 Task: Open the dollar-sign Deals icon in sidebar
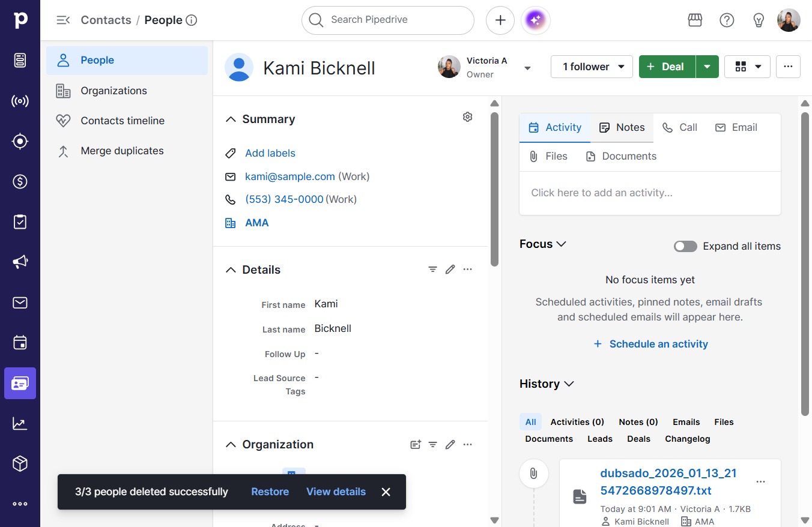coord(20,181)
